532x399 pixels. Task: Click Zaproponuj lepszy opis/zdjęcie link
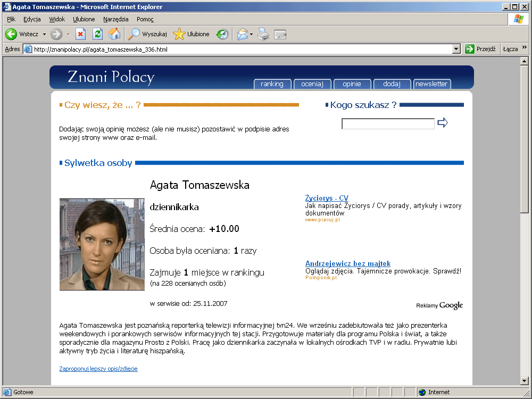(x=98, y=369)
